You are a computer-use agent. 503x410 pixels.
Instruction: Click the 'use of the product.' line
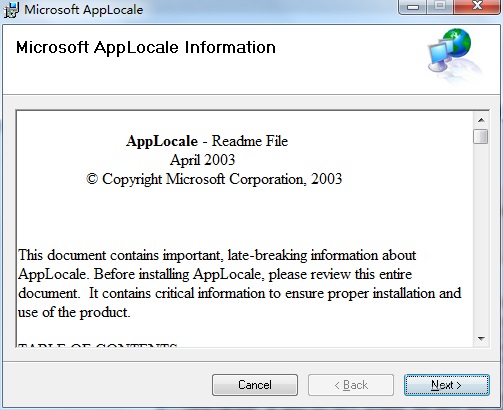point(74,313)
